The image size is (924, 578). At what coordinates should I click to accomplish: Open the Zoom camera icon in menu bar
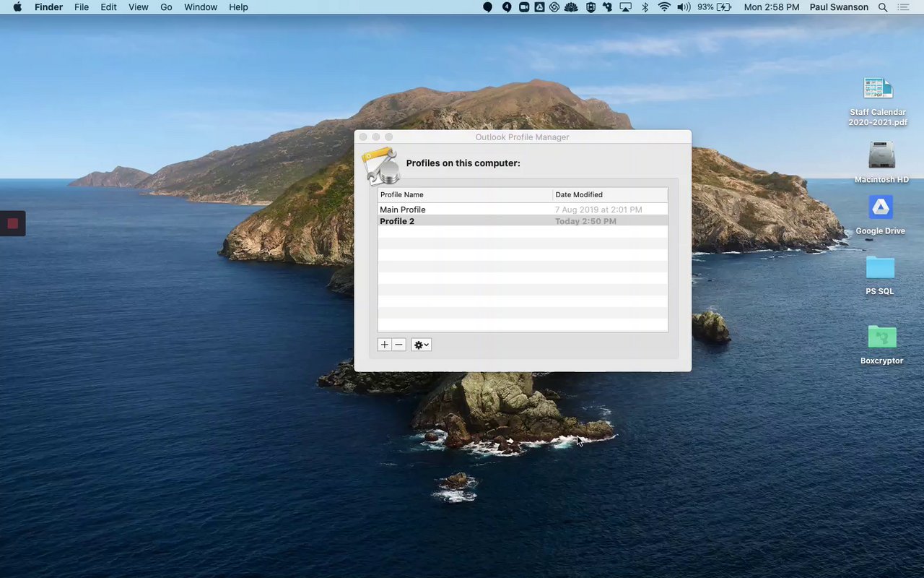[x=523, y=7]
